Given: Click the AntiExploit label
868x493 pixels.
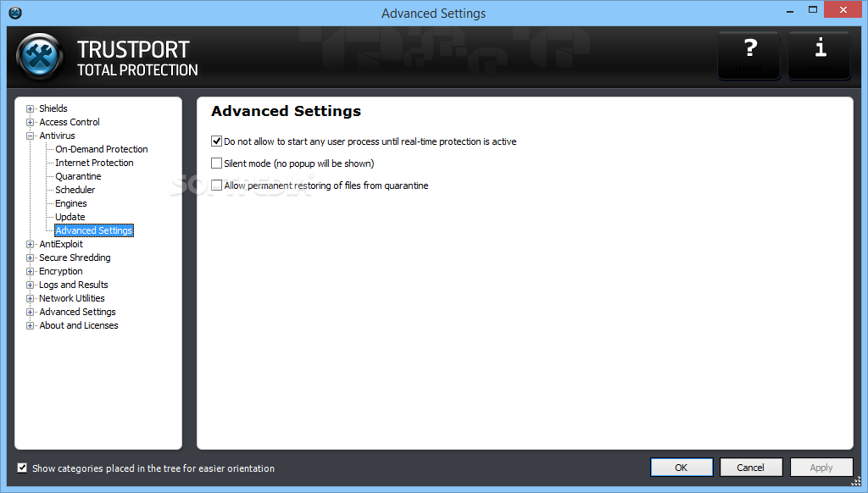Looking at the screenshot, I should point(61,244).
